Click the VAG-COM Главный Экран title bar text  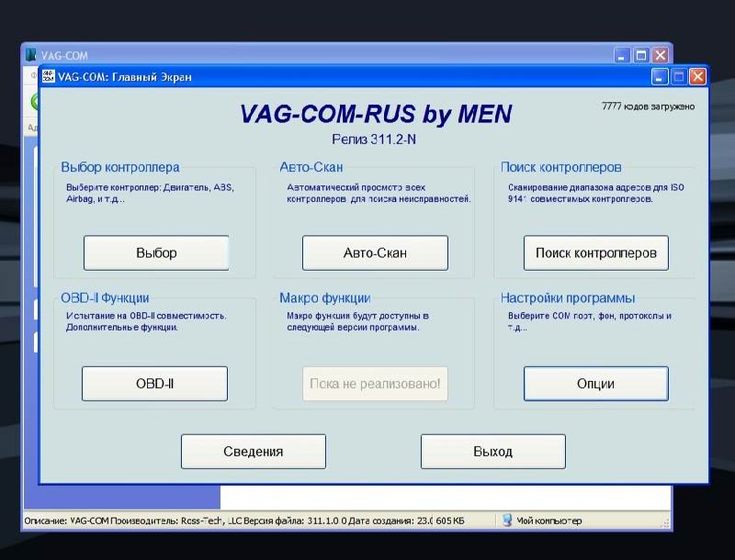point(125,77)
